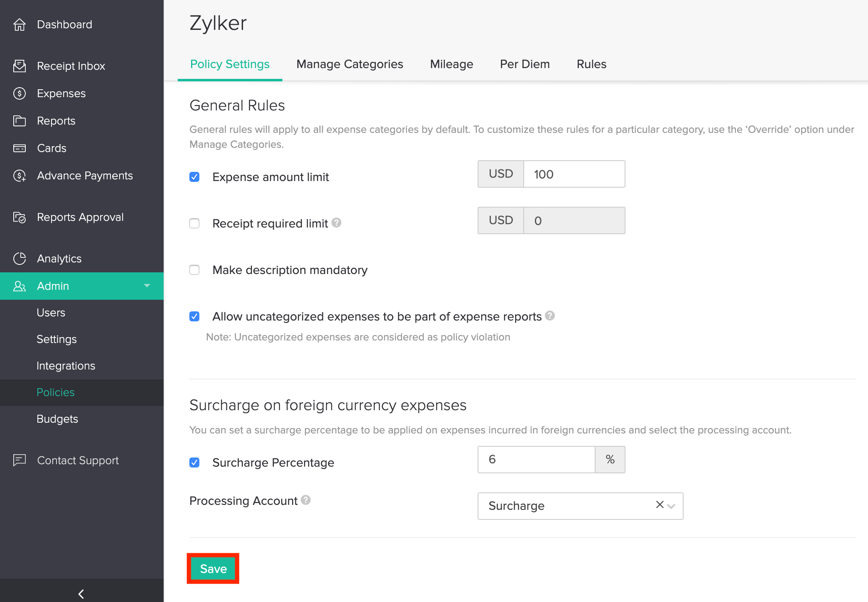Check Make description mandatory box
Viewport: 868px width, 602px height.
194,270
